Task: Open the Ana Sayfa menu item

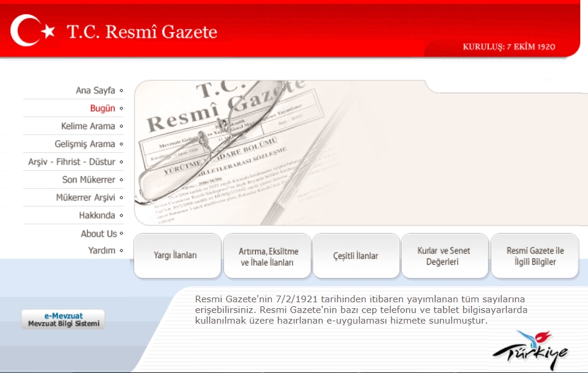Action: [x=95, y=90]
